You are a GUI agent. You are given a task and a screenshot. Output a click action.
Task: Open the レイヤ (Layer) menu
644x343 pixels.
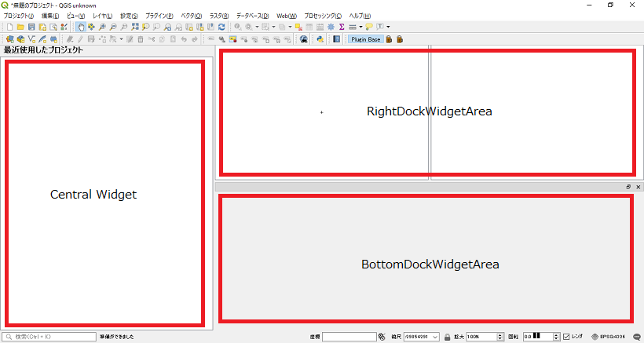click(102, 16)
